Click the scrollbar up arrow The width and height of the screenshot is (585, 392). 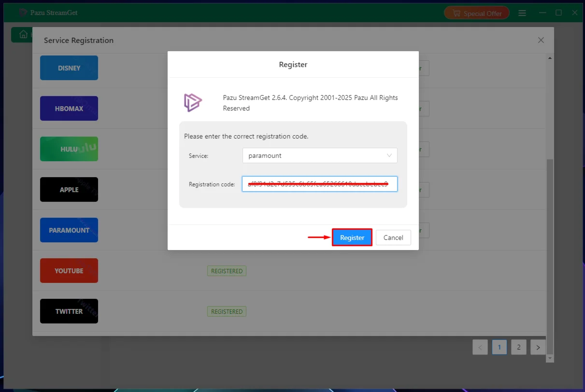pos(550,58)
